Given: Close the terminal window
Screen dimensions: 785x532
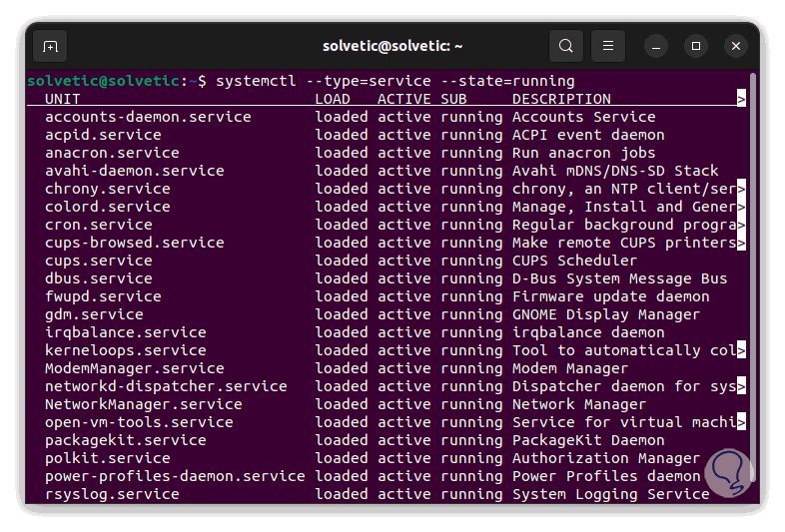Looking at the screenshot, I should click(x=736, y=46).
